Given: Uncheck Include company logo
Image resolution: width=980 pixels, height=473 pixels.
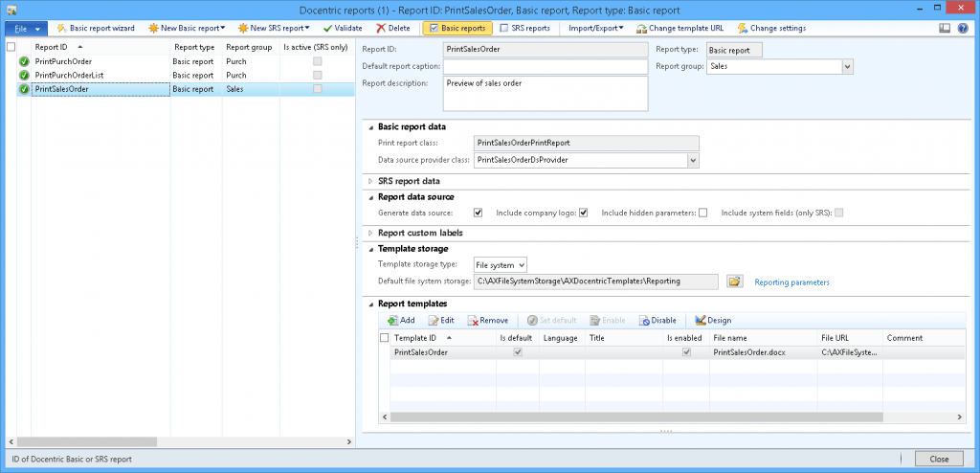Looking at the screenshot, I should [584, 213].
